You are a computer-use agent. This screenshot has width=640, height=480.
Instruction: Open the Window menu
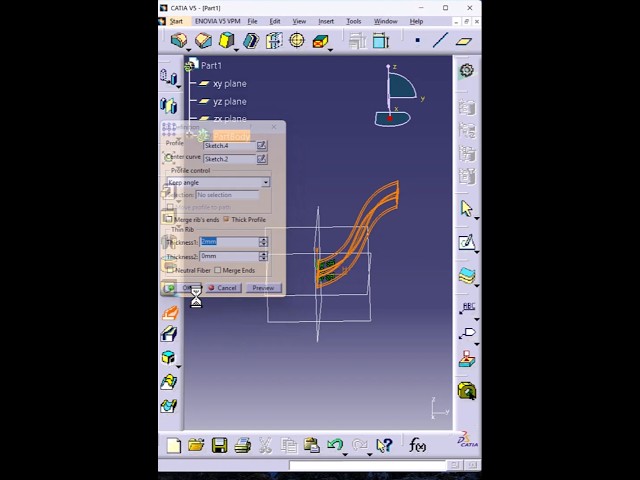[x=385, y=21]
